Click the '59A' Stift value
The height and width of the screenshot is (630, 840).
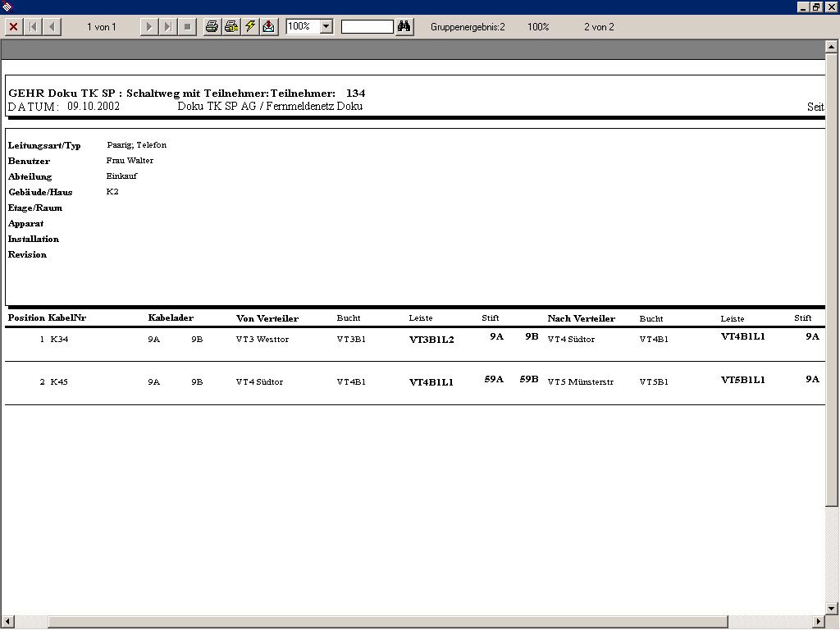coord(494,379)
